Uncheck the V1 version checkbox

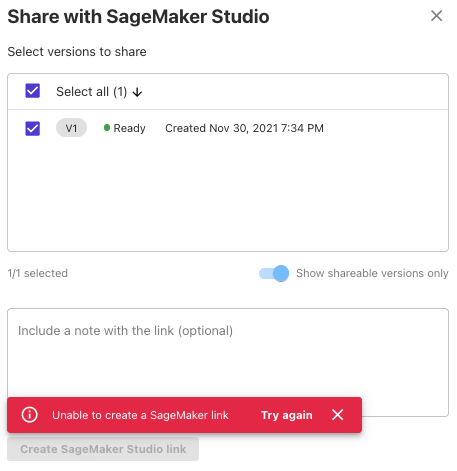coord(33,128)
